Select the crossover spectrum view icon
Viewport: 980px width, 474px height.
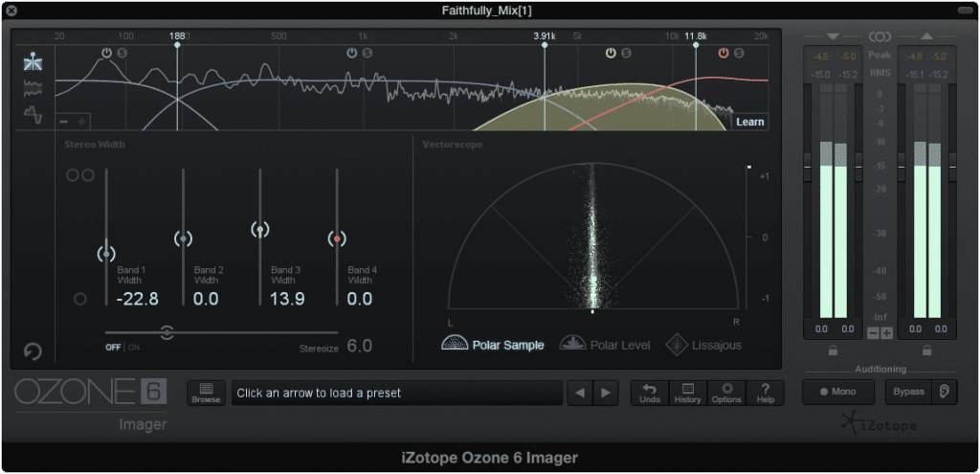[33, 62]
